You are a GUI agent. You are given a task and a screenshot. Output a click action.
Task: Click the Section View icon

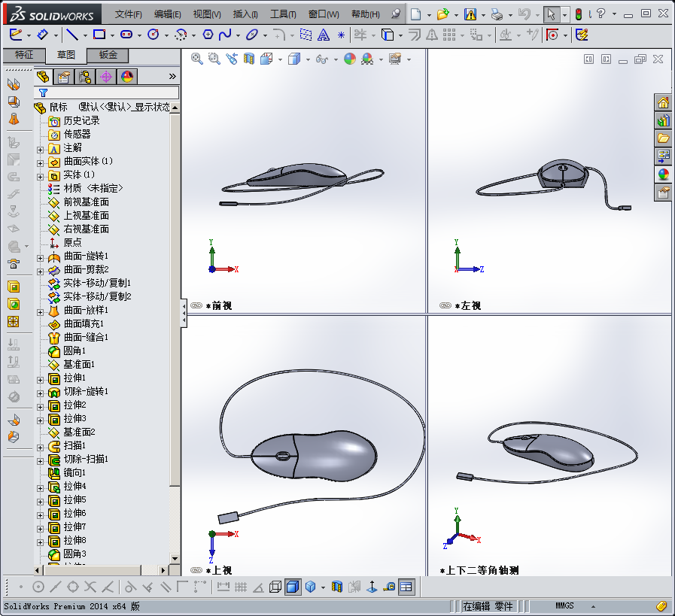click(249, 59)
